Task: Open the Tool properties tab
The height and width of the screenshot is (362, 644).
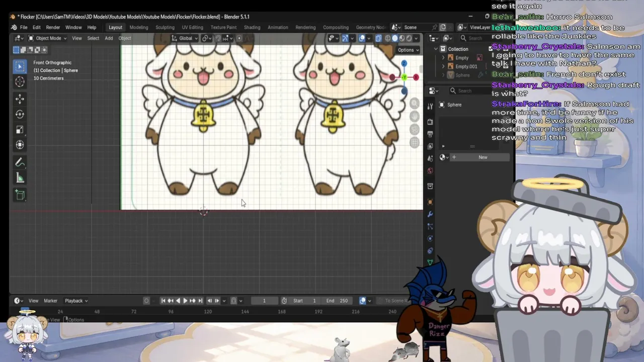Action: click(x=430, y=106)
